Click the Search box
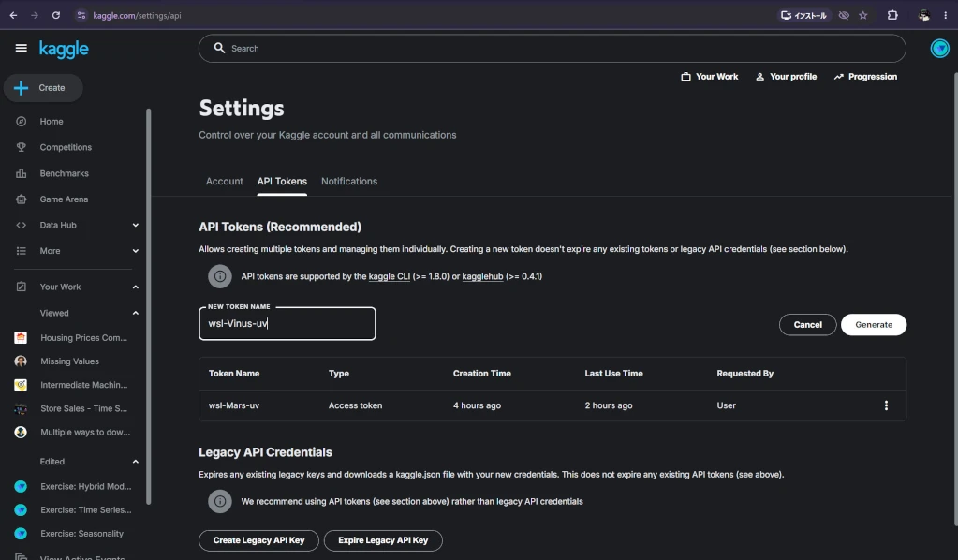Viewport: 958px width, 560px height. pyautogui.click(x=553, y=49)
